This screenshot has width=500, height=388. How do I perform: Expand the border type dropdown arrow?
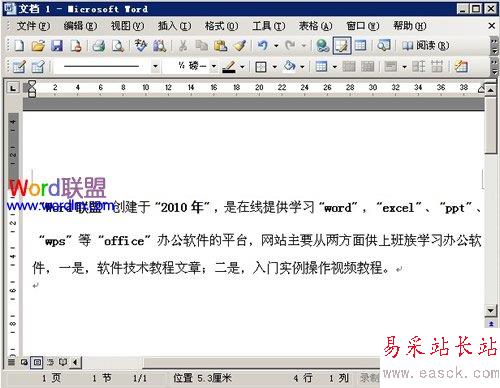275,67
